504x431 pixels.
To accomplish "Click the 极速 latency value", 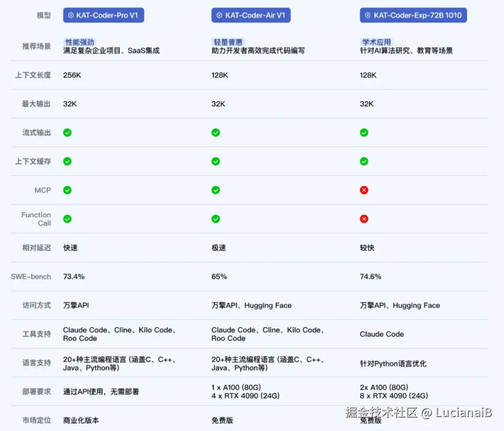I will click(219, 248).
